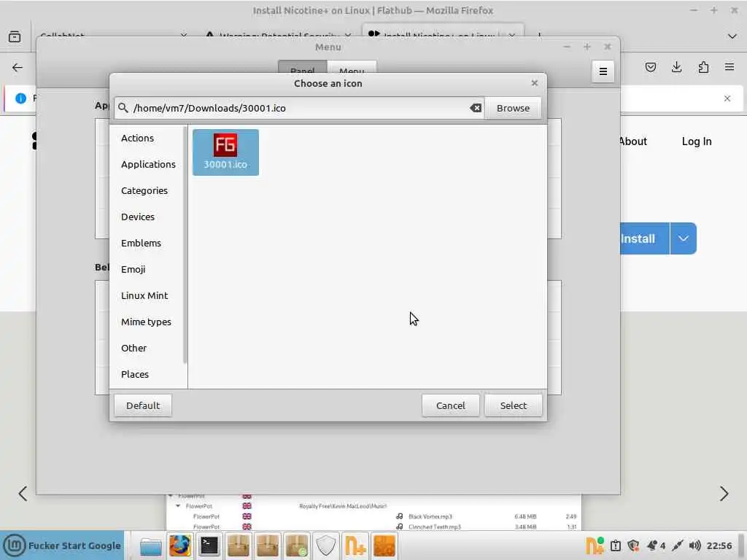The width and height of the screenshot is (747, 560).
Task: Confirm with the Select button
Action: pyautogui.click(x=514, y=405)
